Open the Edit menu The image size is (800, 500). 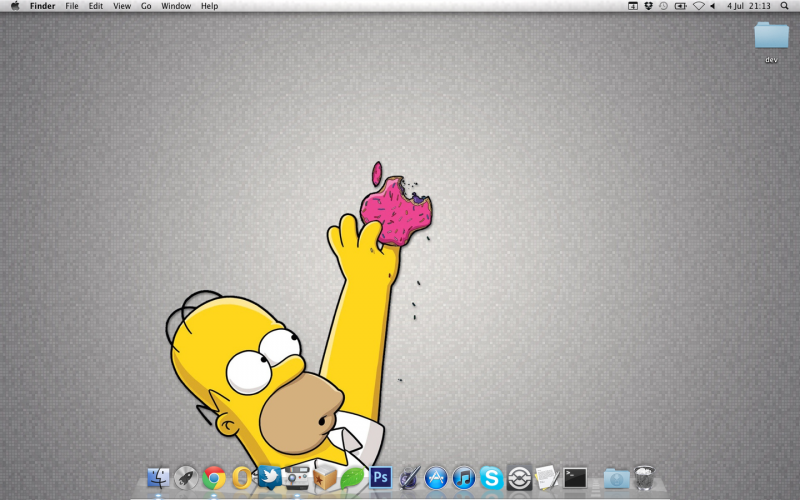pos(96,6)
